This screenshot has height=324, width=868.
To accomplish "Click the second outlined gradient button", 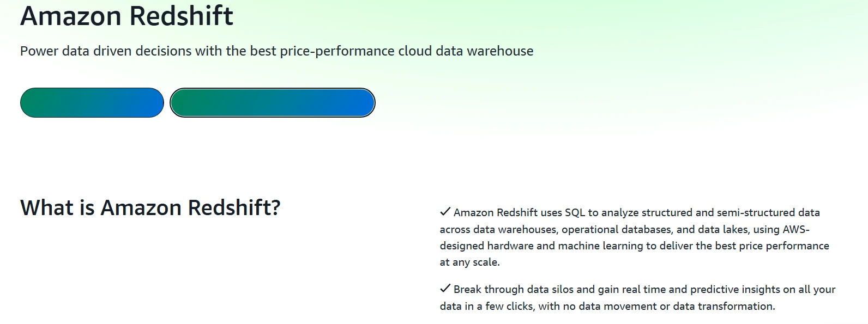I will point(272,102).
